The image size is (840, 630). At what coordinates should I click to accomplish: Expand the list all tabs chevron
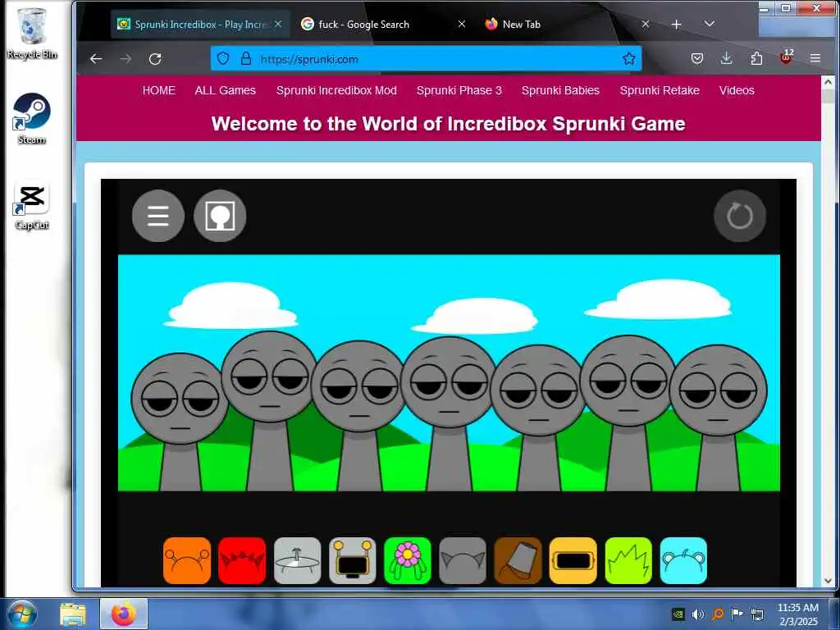coord(710,24)
